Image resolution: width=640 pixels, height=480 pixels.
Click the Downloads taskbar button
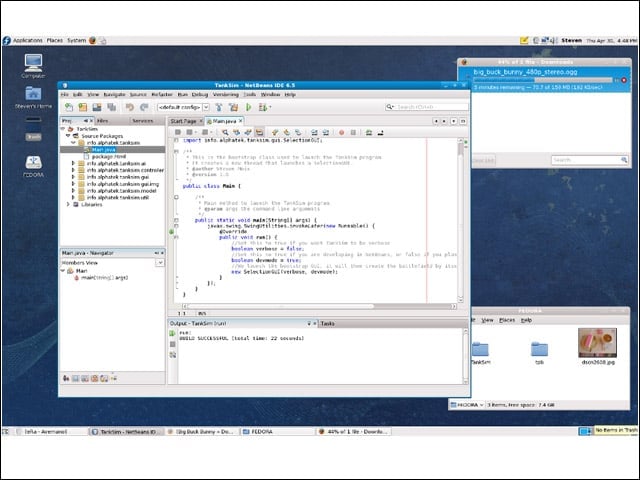coord(353,431)
